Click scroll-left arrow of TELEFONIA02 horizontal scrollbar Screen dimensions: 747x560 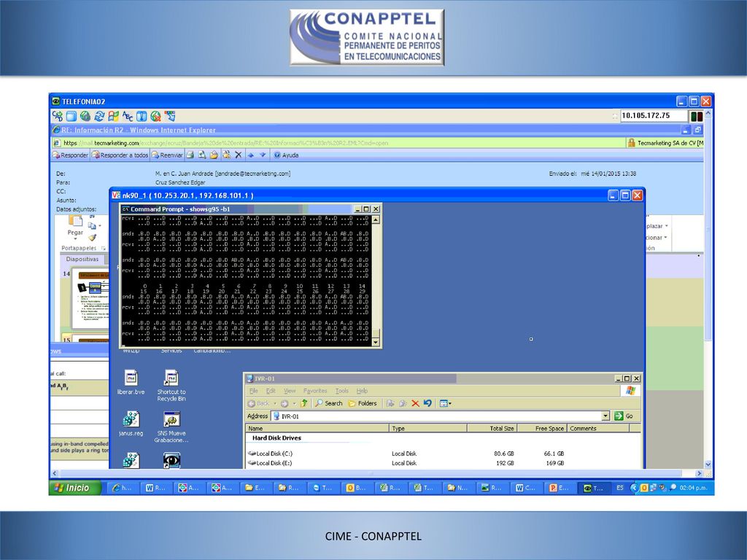(54, 473)
